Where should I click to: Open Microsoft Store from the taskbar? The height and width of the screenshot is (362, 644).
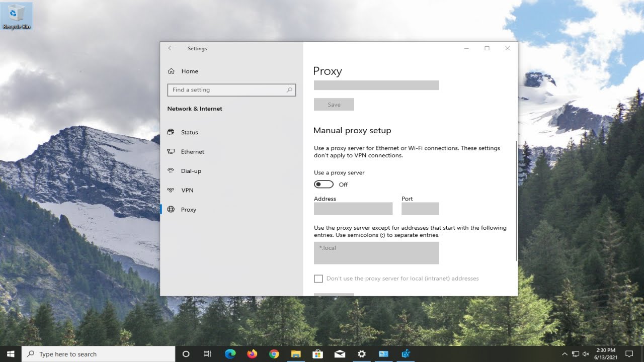pyautogui.click(x=317, y=354)
